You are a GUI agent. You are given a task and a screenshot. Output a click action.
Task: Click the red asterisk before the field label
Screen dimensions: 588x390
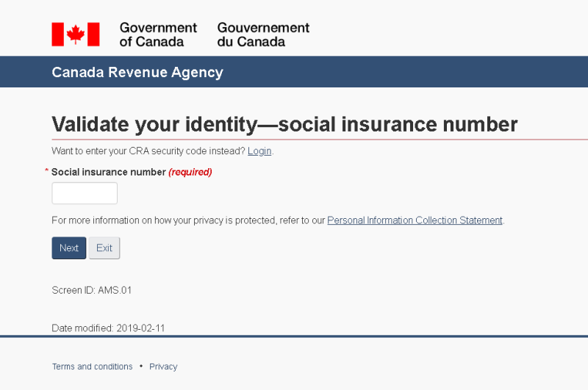(x=47, y=171)
